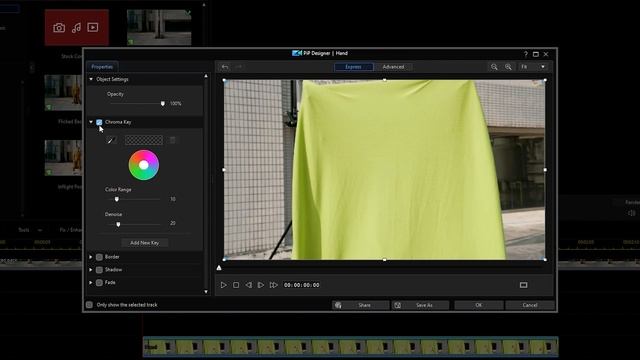
Task: Click the video media icon
Action: click(x=93, y=27)
